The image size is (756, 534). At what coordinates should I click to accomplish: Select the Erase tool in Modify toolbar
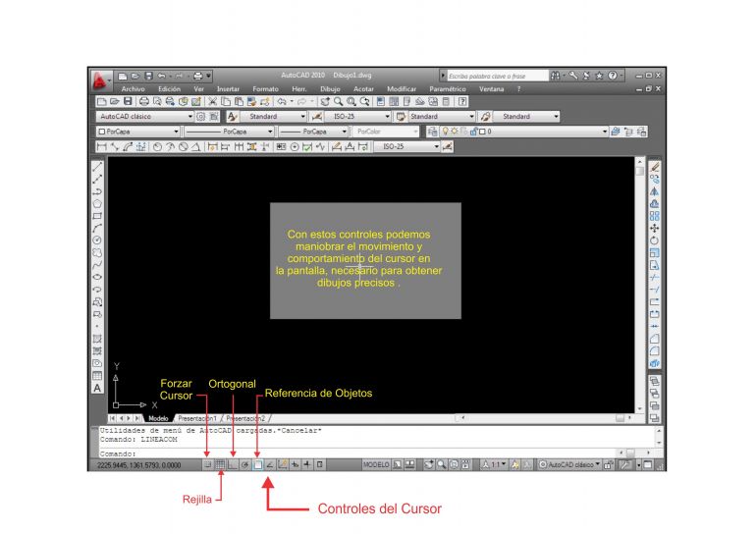(654, 167)
